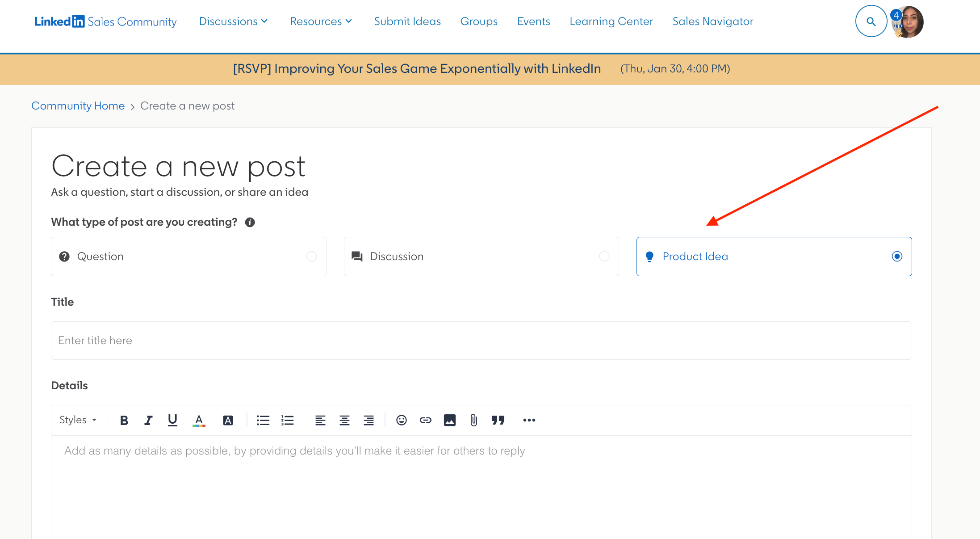The image size is (980, 539).
Task: Open the Styles dropdown
Action: 78,420
